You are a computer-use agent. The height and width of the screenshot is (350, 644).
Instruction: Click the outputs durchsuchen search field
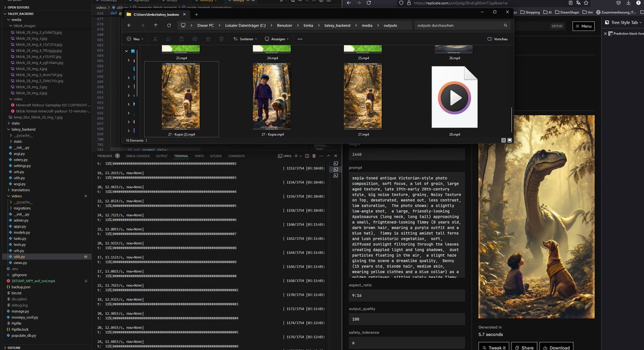pyautogui.click(x=462, y=25)
